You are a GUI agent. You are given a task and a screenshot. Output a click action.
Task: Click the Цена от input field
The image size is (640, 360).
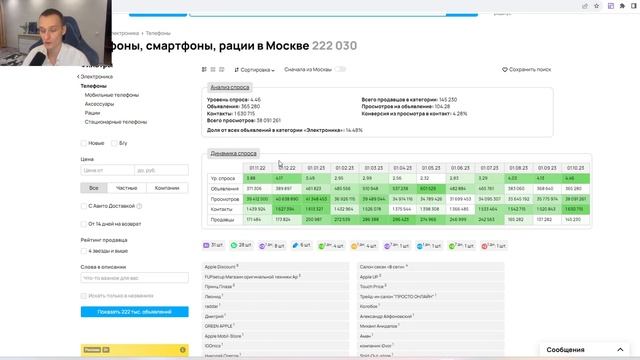[x=107, y=170]
